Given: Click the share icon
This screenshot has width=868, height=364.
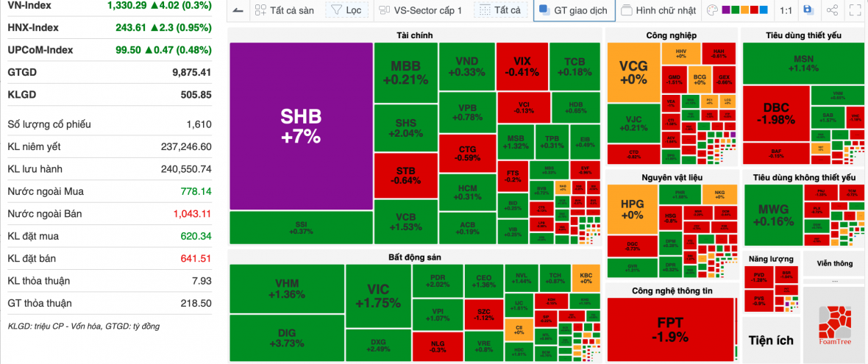Looking at the screenshot, I should coord(832,10).
